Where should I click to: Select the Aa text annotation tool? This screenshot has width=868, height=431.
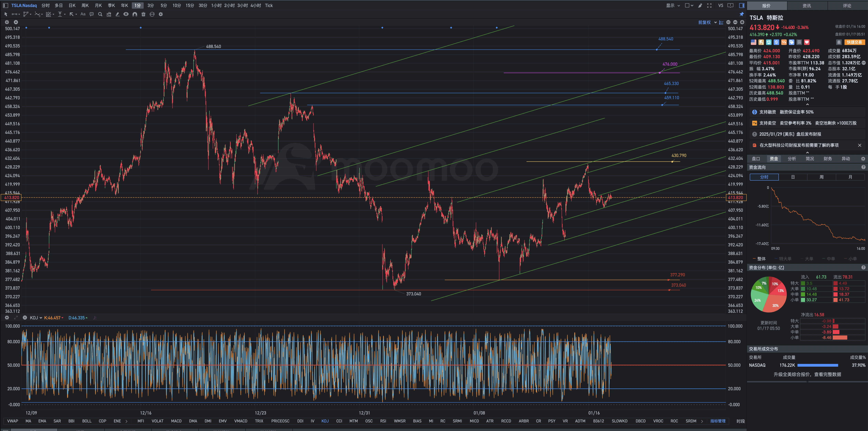tap(83, 14)
